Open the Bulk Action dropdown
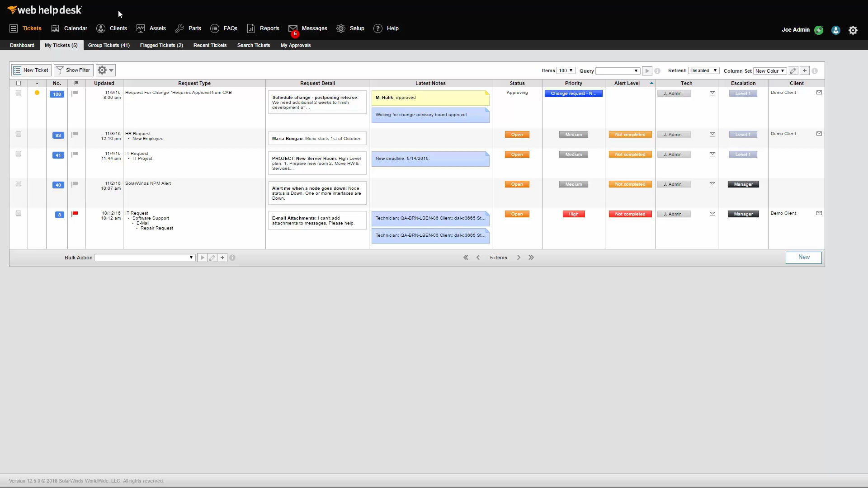This screenshot has height=488, width=868. 144,258
